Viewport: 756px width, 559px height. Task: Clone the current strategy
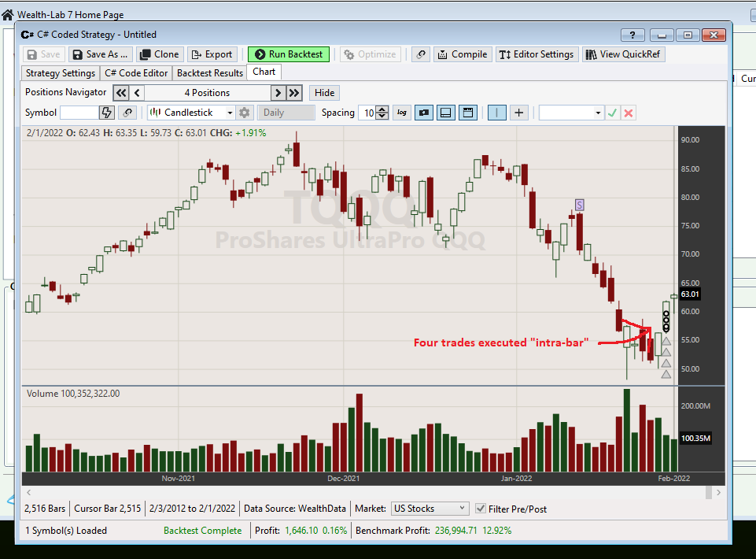[x=160, y=54]
